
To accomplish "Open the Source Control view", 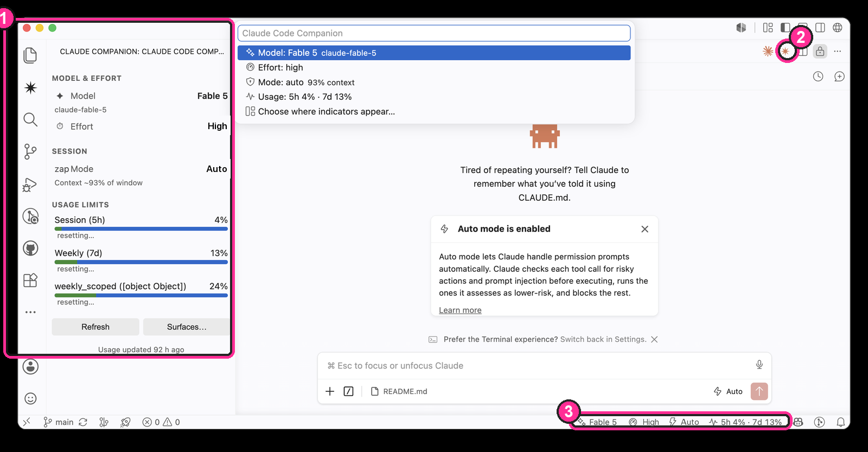I will tap(30, 151).
